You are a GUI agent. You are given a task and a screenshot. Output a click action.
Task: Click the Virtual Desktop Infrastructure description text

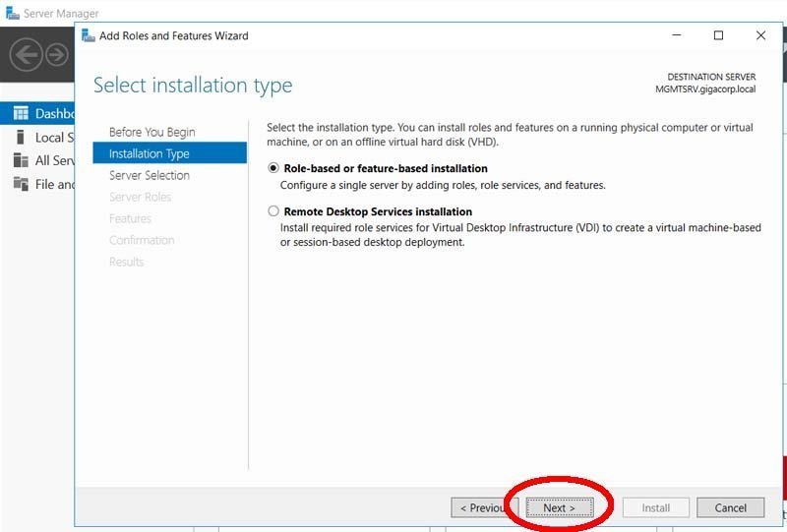[520, 235]
